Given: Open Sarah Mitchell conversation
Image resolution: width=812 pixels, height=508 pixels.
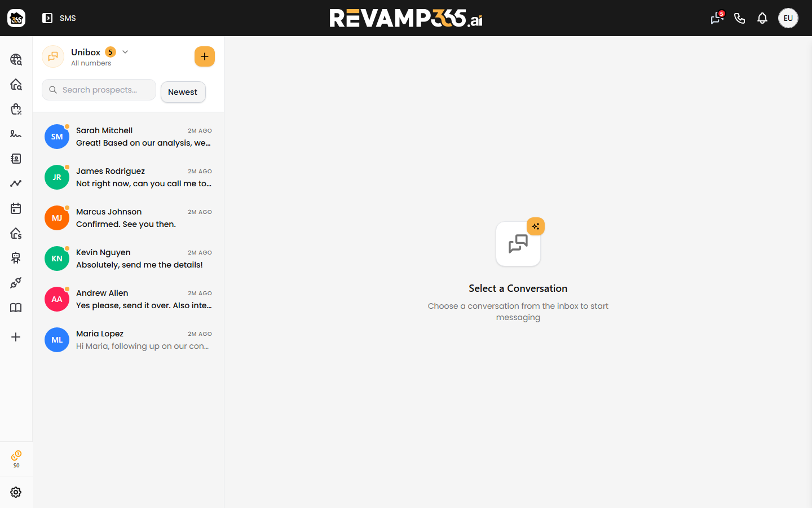Looking at the screenshot, I should click(x=129, y=137).
